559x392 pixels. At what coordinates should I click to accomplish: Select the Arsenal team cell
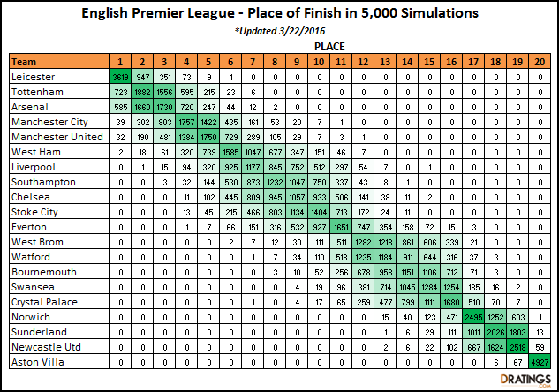(57, 105)
